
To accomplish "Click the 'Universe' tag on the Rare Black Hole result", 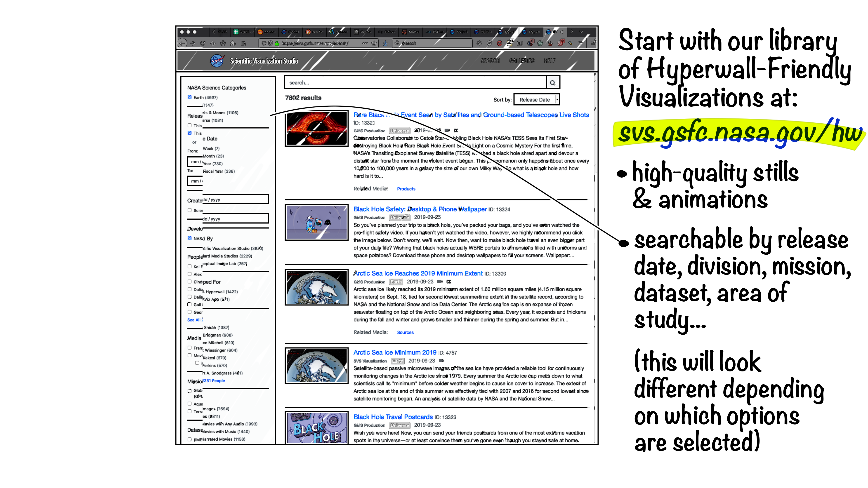I will tap(400, 131).
